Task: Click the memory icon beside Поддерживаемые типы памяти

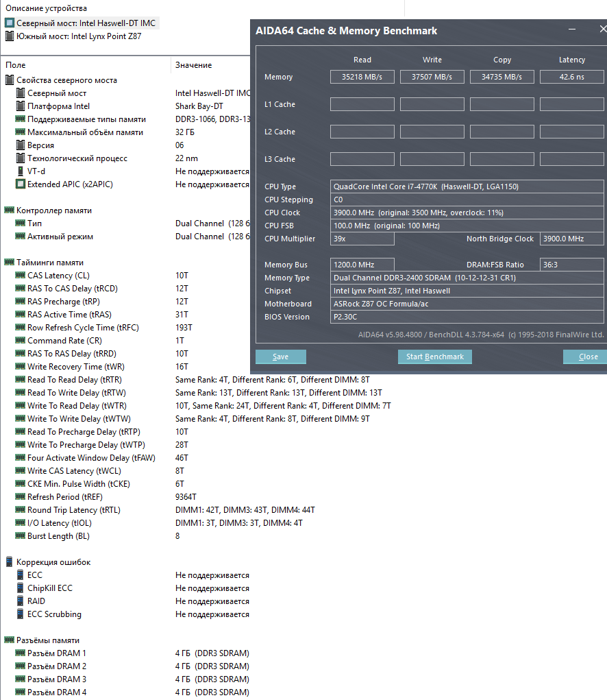Action: point(20,119)
